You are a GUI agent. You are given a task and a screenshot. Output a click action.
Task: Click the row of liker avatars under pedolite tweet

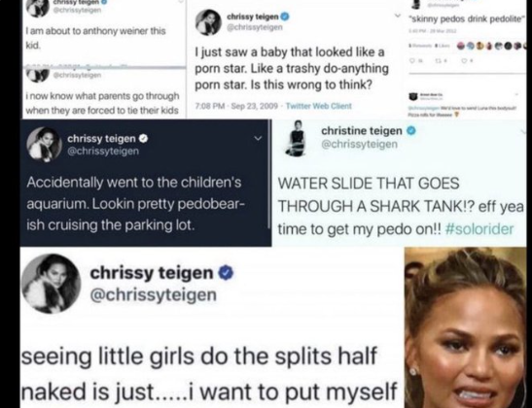pos(492,45)
